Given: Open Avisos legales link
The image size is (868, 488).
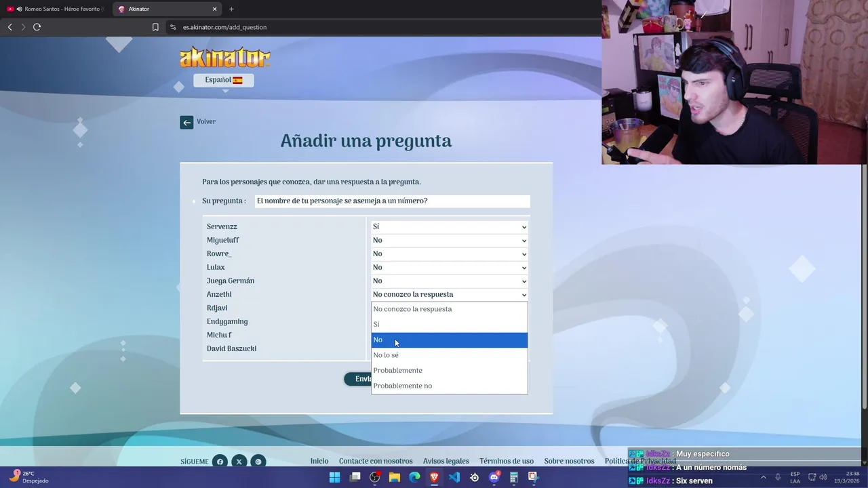Looking at the screenshot, I should coord(446,462).
